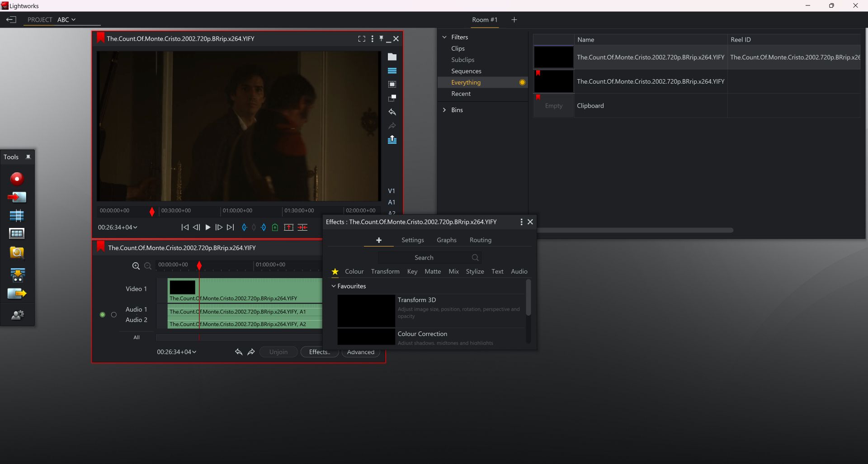
Task: Mark In point with blue marker
Action: 244,227
